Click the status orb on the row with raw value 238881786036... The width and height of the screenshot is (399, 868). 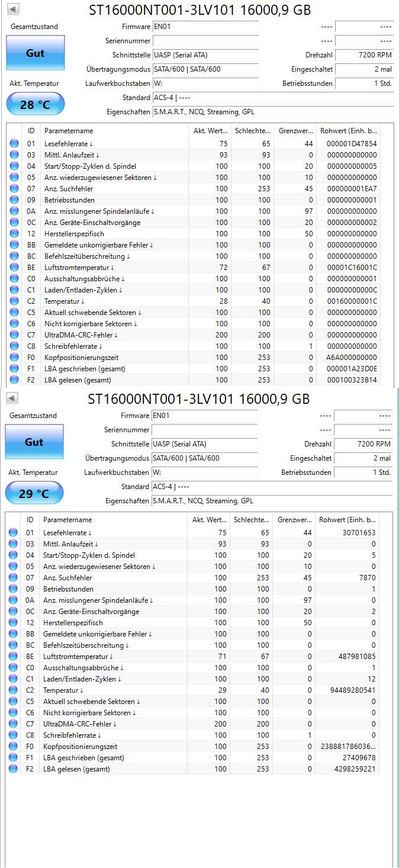coord(13,747)
